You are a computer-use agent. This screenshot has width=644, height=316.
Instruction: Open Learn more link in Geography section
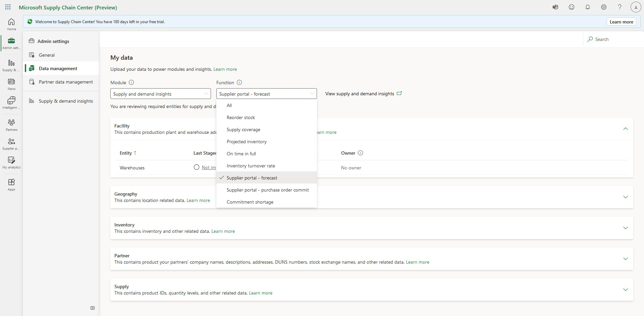(198, 200)
